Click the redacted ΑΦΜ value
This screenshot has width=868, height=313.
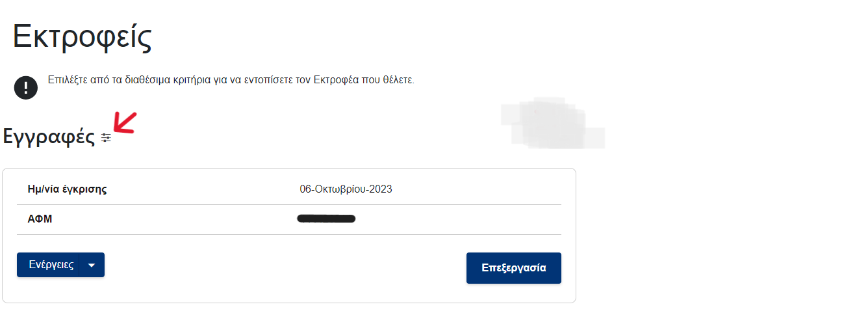tap(326, 219)
